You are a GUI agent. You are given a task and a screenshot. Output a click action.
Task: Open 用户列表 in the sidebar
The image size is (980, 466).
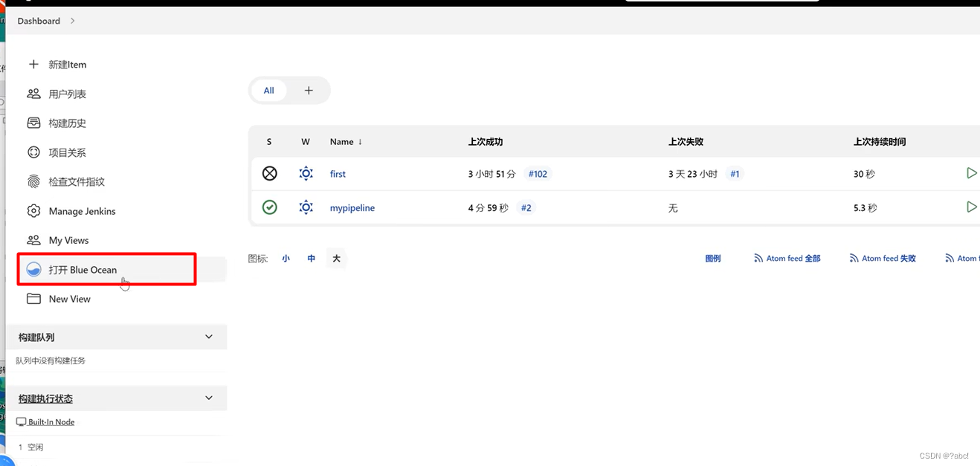68,94
